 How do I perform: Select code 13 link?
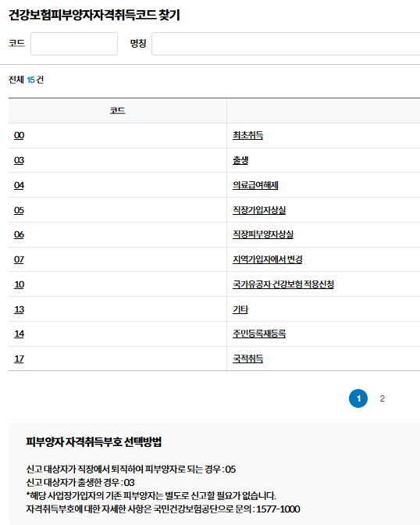pyautogui.click(x=19, y=309)
